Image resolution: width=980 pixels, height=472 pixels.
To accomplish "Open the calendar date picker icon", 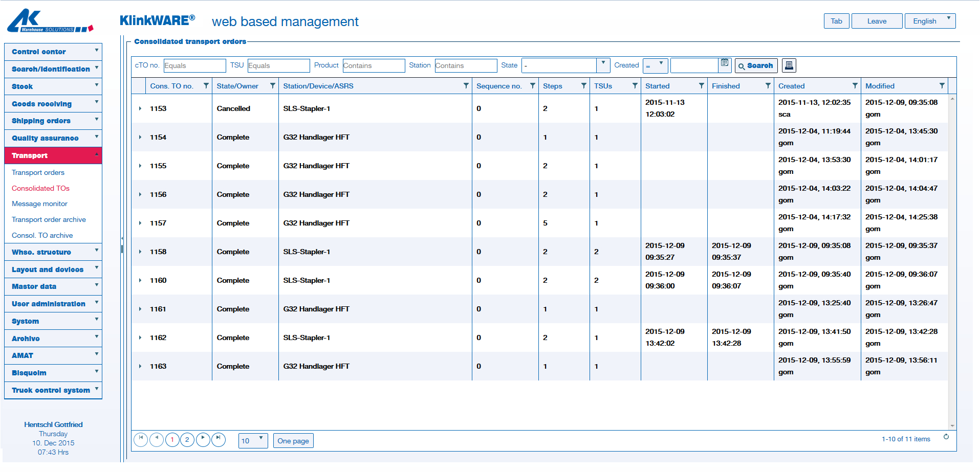I will [x=725, y=63].
